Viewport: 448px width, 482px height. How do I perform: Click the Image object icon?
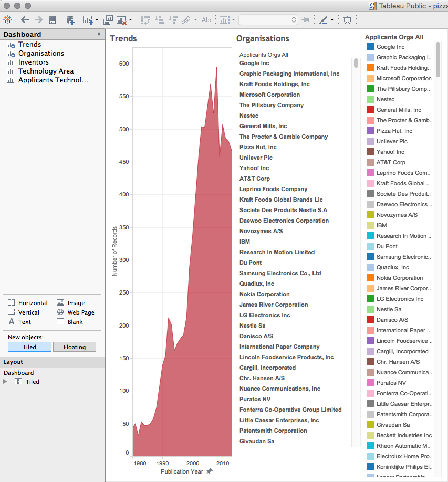click(x=60, y=303)
